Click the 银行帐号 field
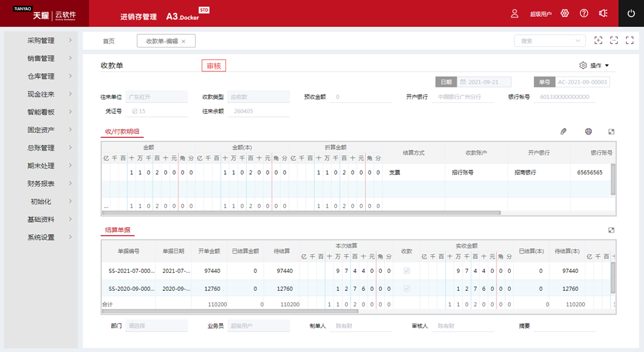The width and height of the screenshot is (644, 352). tap(565, 97)
